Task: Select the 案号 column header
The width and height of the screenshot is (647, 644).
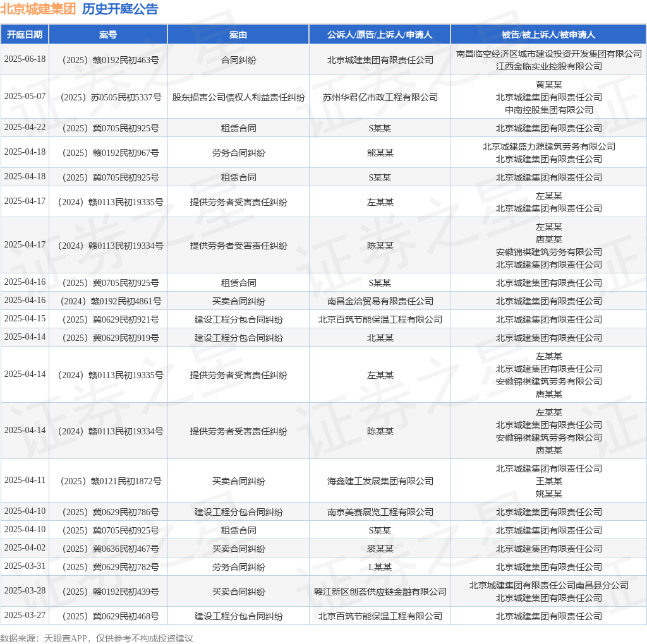Action: [x=108, y=35]
